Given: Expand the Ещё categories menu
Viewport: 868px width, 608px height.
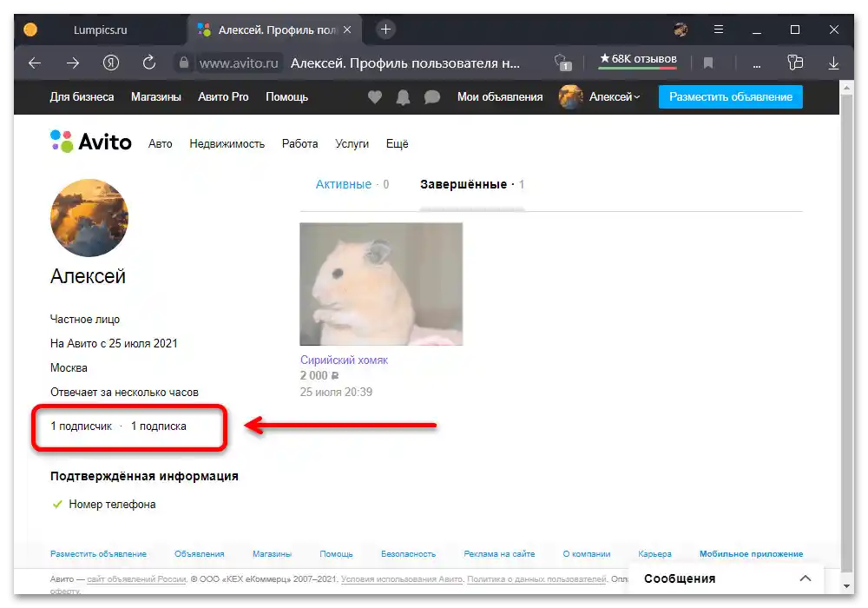Looking at the screenshot, I should point(397,144).
